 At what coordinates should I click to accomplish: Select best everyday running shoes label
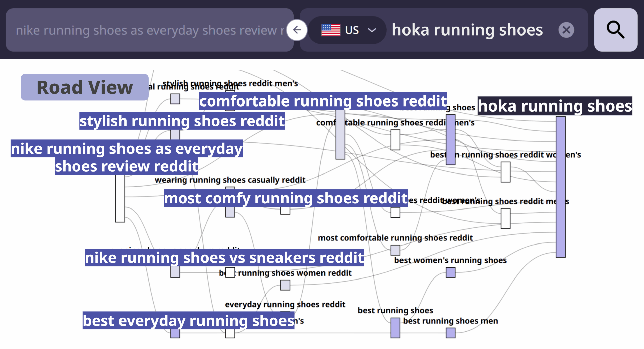[188, 321]
